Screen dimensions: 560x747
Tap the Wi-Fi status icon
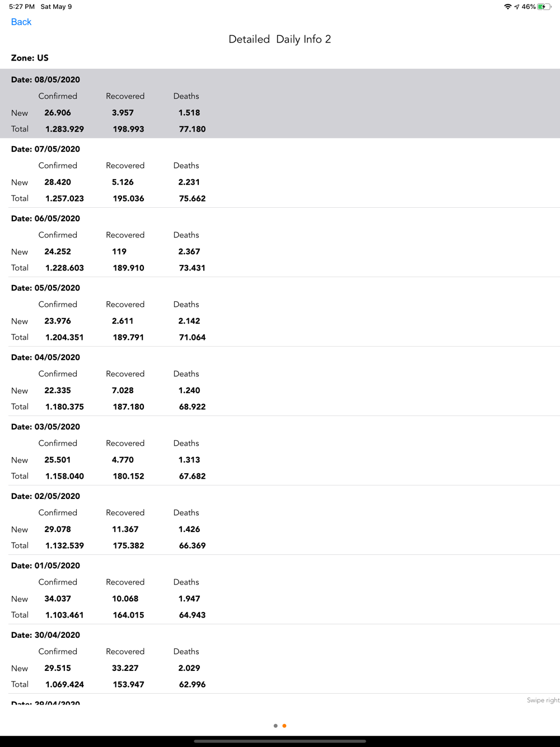click(507, 7)
